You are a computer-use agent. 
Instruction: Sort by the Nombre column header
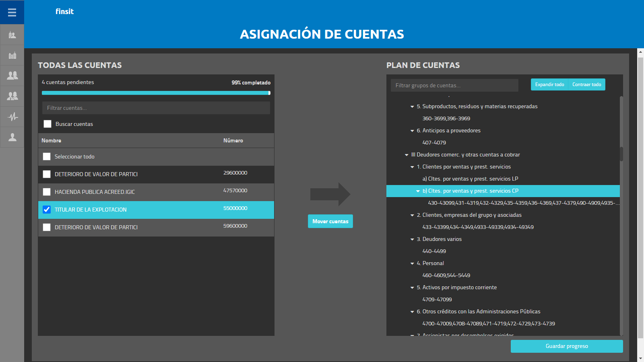52,140
